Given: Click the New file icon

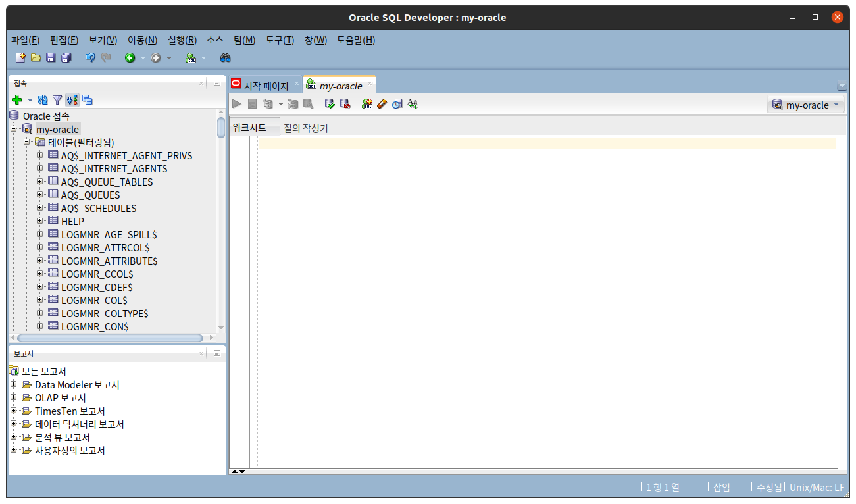Looking at the screenshot, I should [21, 58].
